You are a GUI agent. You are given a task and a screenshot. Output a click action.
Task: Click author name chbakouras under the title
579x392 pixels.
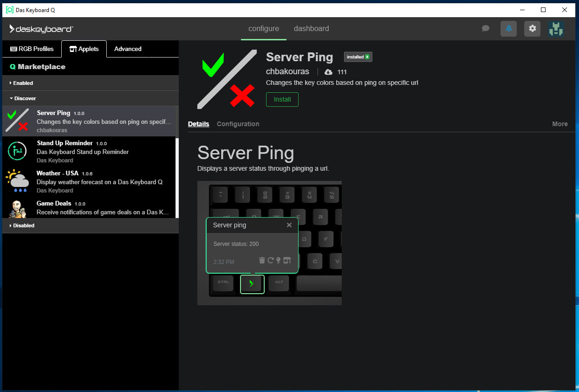click(x=287, y=72)
